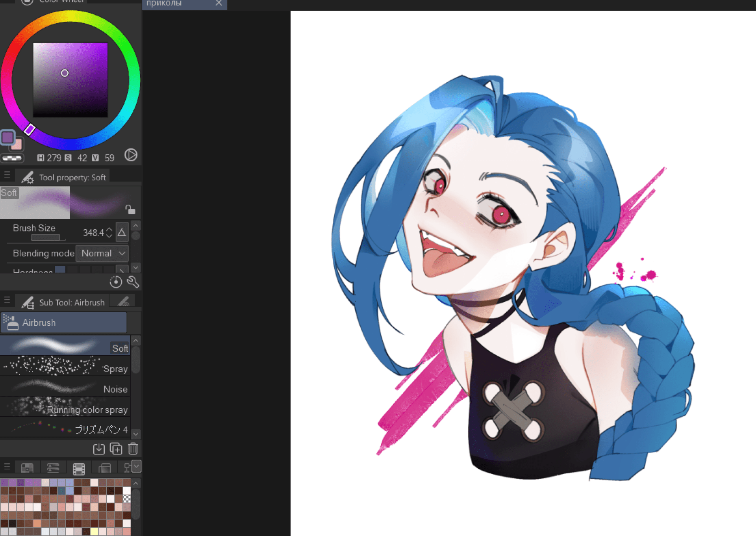Select the Airbrush sub tool group tab
The image size is (756, 536).
tap(63, 323)
